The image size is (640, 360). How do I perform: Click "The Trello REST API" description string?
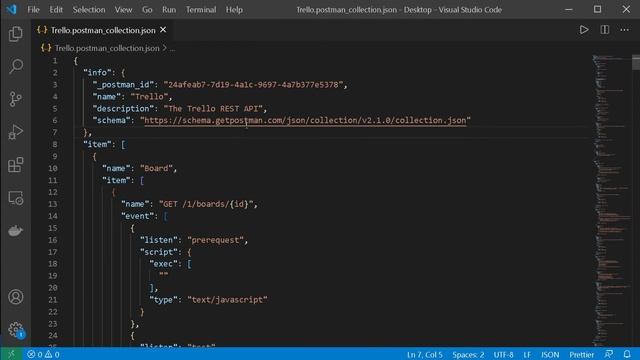(213, 109)
